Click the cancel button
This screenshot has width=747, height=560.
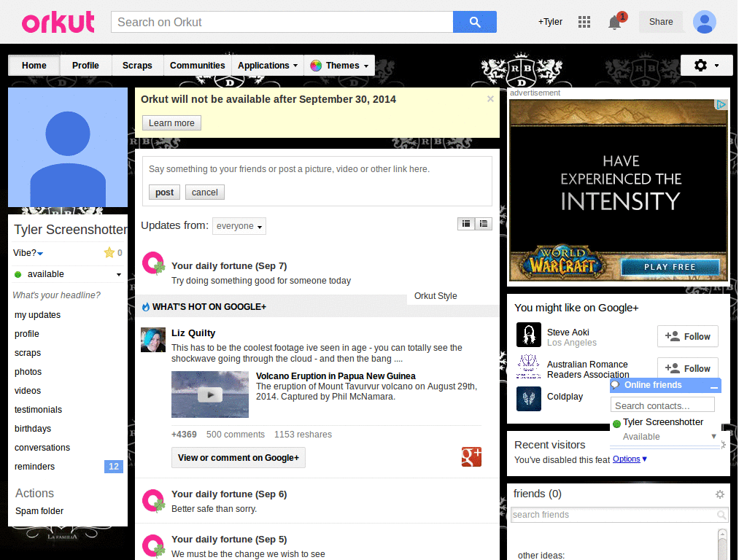pos(205,192)
